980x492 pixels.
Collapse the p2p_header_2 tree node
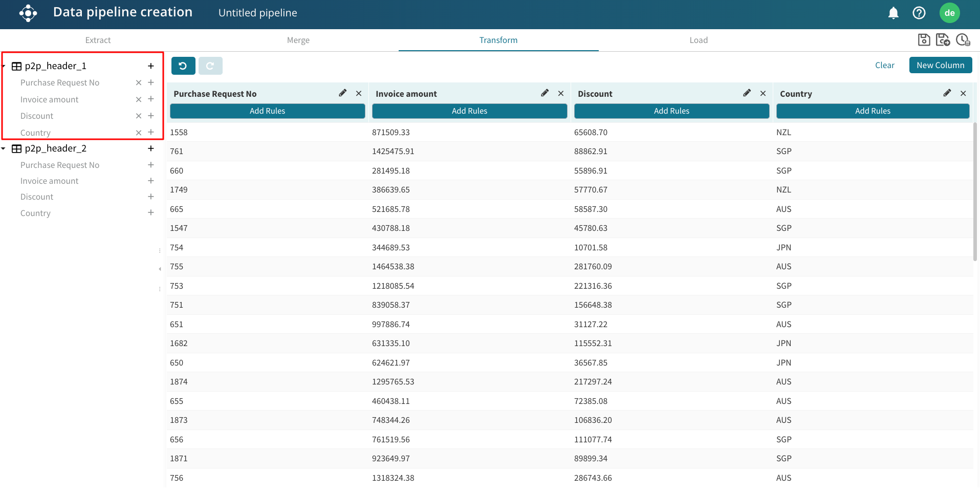pos(4,148)
